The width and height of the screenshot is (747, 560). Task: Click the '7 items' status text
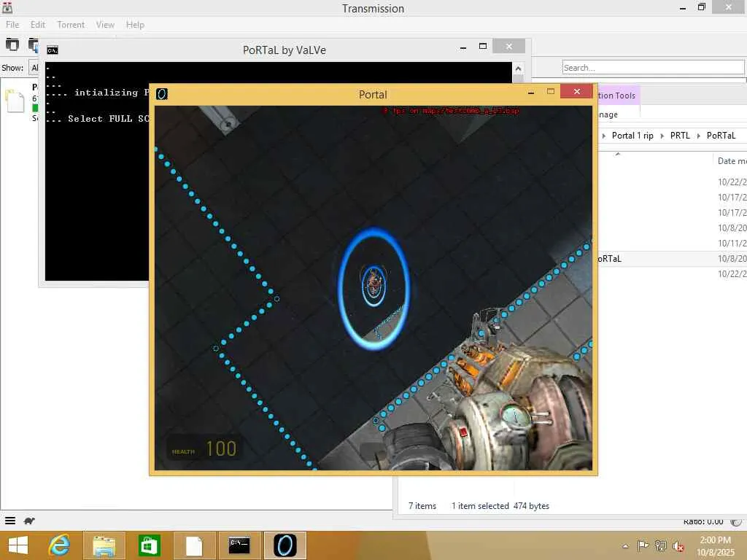tap(422, 506)
